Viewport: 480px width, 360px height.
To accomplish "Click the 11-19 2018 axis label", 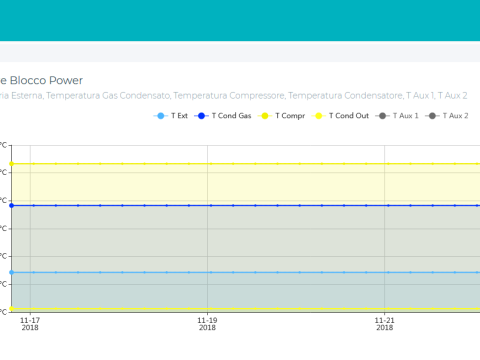I will click(x=207, y=324).
